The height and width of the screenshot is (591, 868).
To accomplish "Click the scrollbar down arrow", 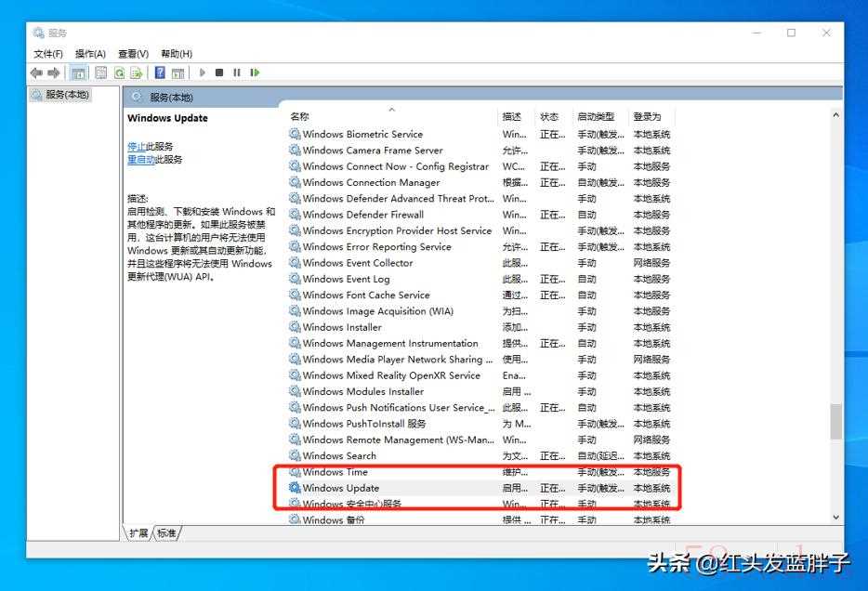I will (x=835, y=518).
